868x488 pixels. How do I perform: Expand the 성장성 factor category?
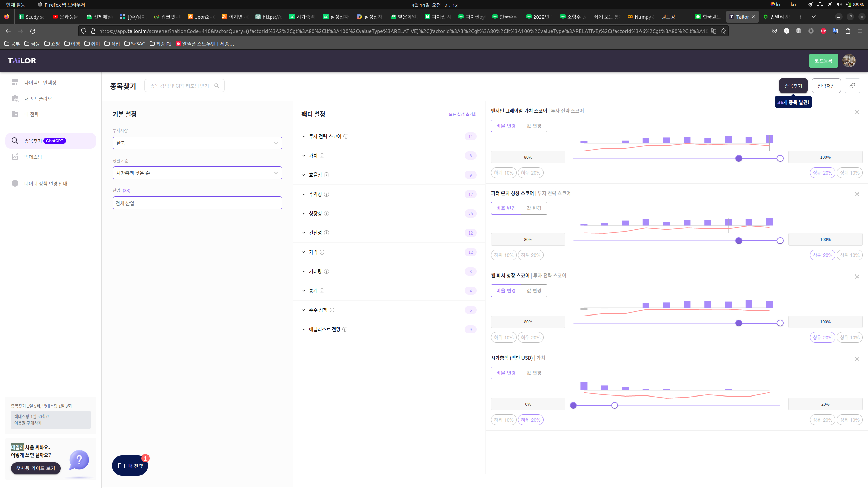click(315, 213)
